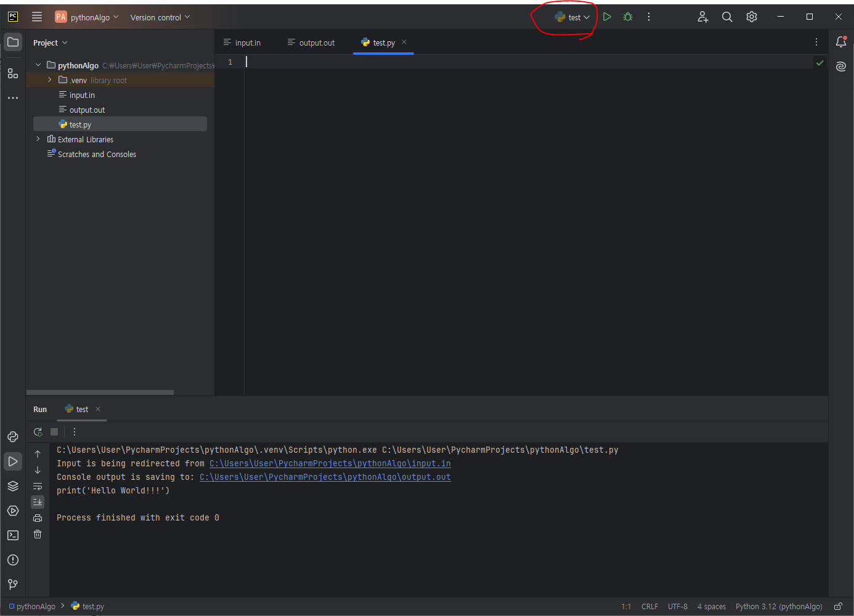The width and height of the screenshot is (854, 616).
Task: Click UTF-8 encoding in status bar
Action: 678,606
